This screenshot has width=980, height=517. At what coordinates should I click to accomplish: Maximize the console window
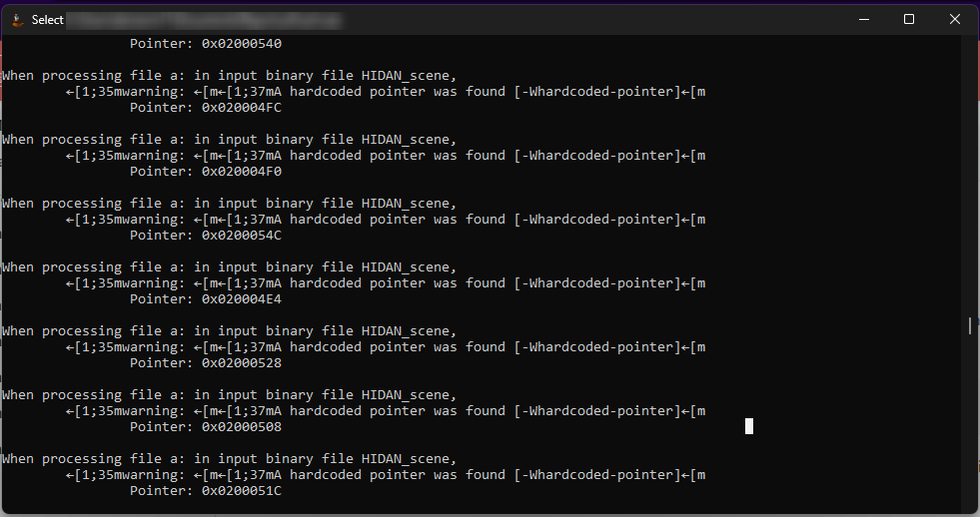pyautogui.click(x=909, y=19)
